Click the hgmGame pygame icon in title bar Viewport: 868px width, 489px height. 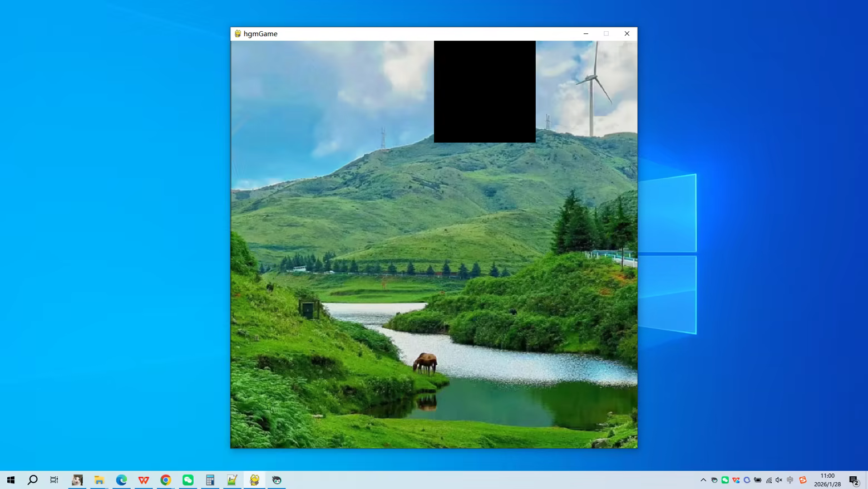[x=238, y=33]
